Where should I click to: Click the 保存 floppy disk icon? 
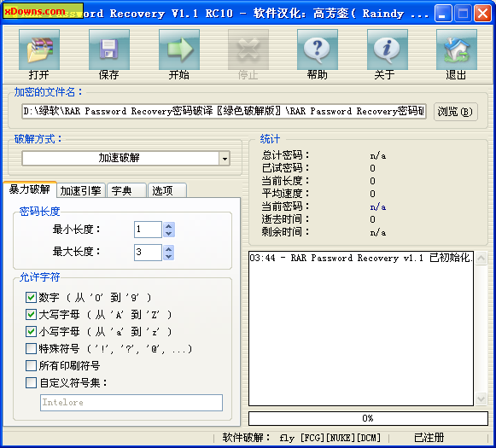109,49
